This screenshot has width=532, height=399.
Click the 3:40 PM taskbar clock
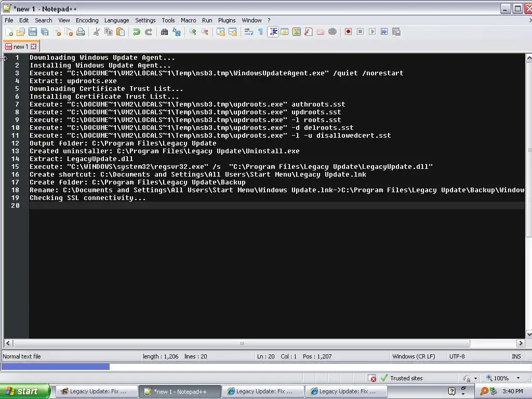(512, 391)
